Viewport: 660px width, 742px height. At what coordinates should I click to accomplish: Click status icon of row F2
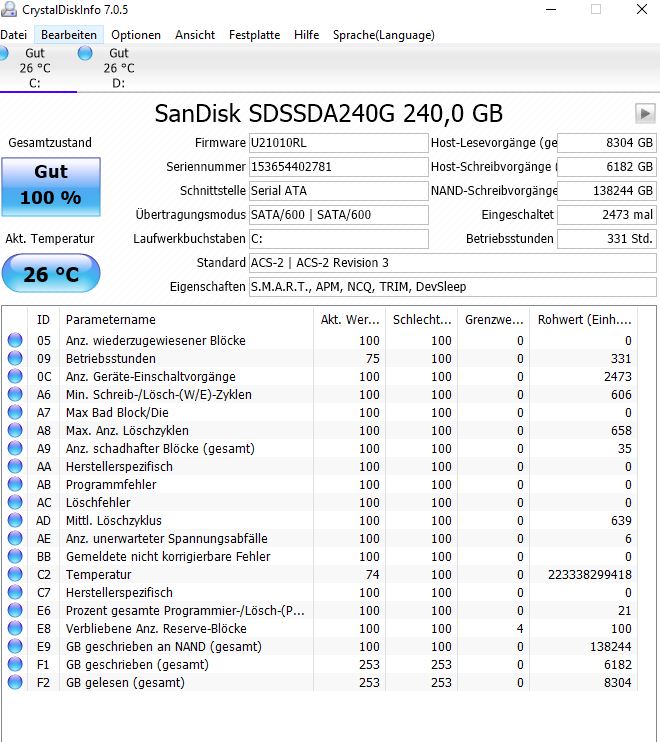click(15, 682)
